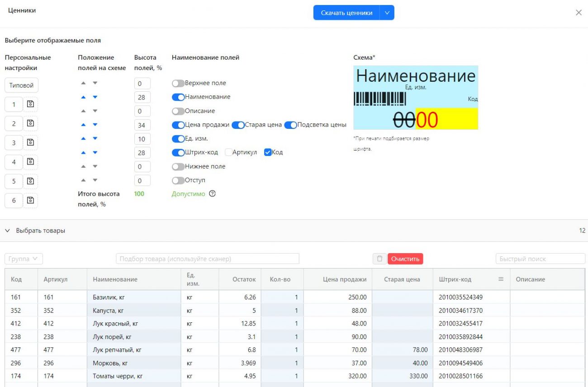Sort table by Наименование column header

coord(115,279)
